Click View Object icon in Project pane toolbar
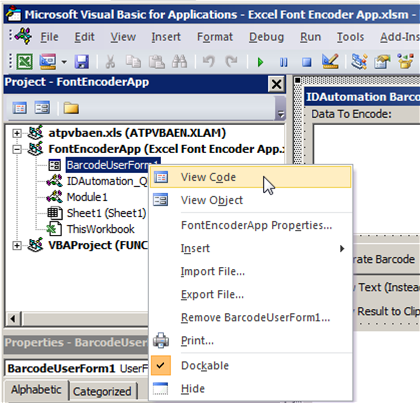 point(42,108)
